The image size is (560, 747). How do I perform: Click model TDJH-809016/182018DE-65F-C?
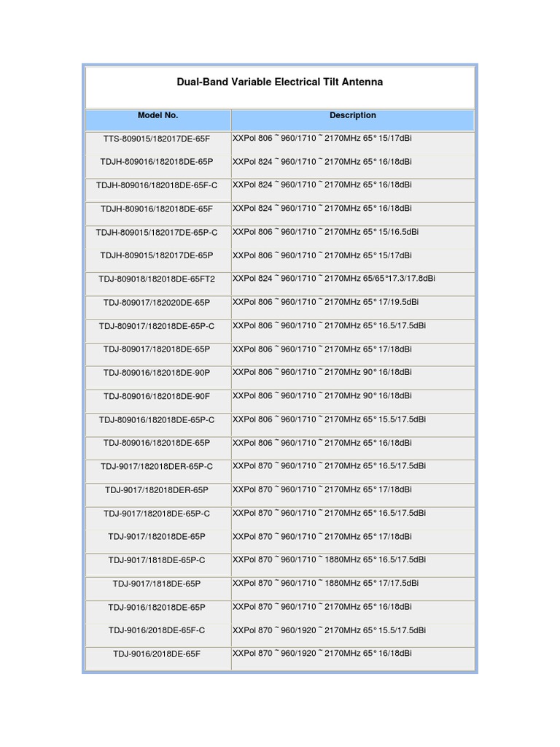coord(157,185)
